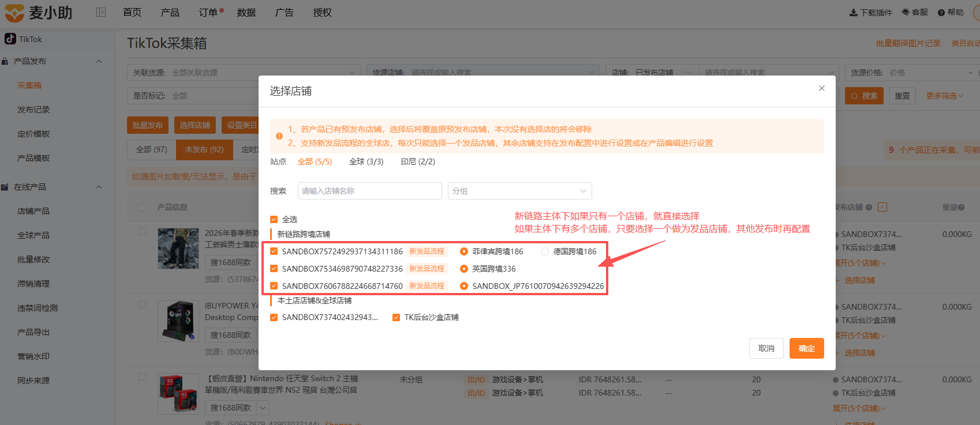The height and width of the screenshot is (425, 980).
Task: Open the 帮助 help icon
Action: 941,12
